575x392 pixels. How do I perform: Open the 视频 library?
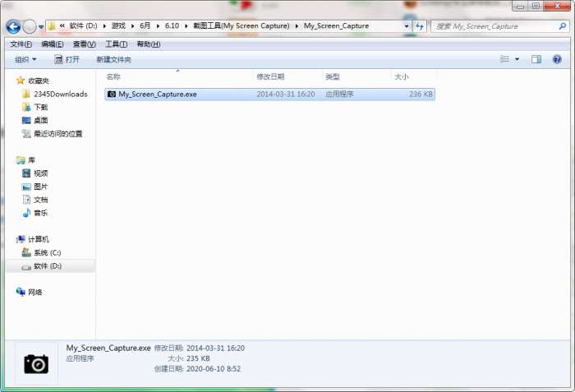[x=35, y=173]
